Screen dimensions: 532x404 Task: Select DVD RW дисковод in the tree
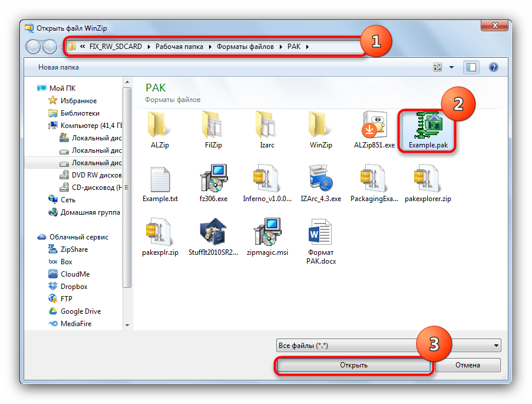(x=91, y=175)
